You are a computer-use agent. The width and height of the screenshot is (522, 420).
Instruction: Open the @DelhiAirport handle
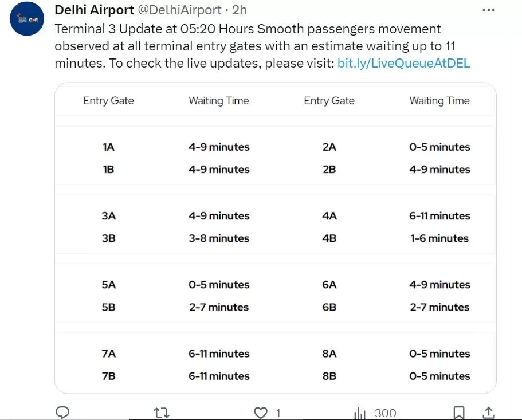click(x=179, y=10)
